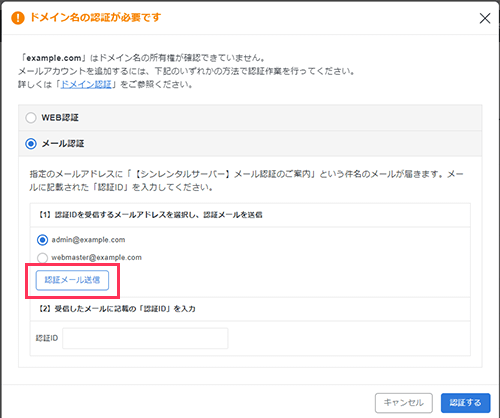The width and height of the screenshot is (500, 418).
Task: Click the メール認証 label text
Action: (x=63, y=144)
